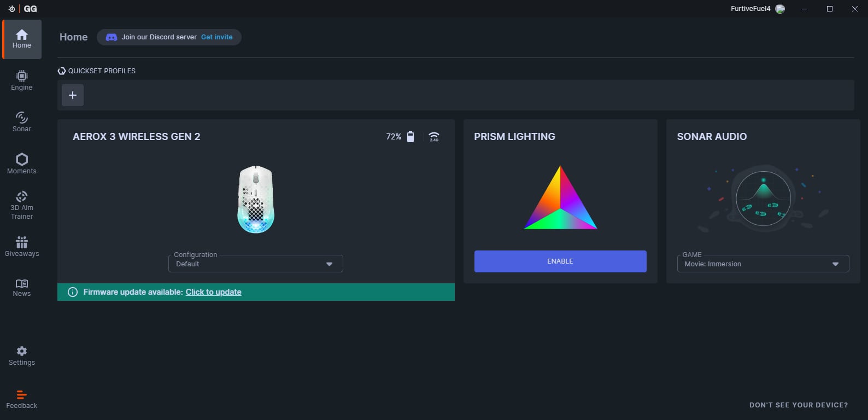Click the battery level icon
Image resolution: width=868 pixels, height=420 pixels.
tap(410, 137)
